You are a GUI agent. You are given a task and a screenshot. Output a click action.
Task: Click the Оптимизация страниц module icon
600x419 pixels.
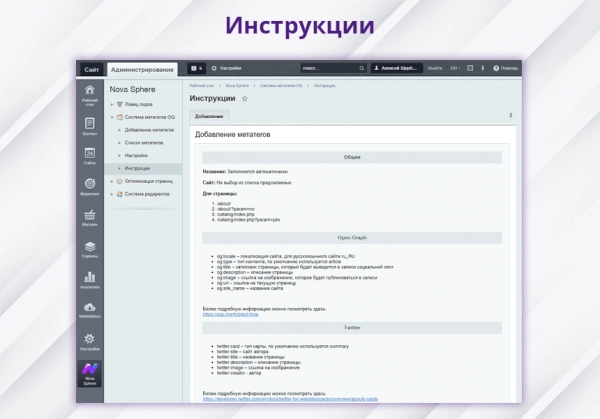(x=119, y=181)
